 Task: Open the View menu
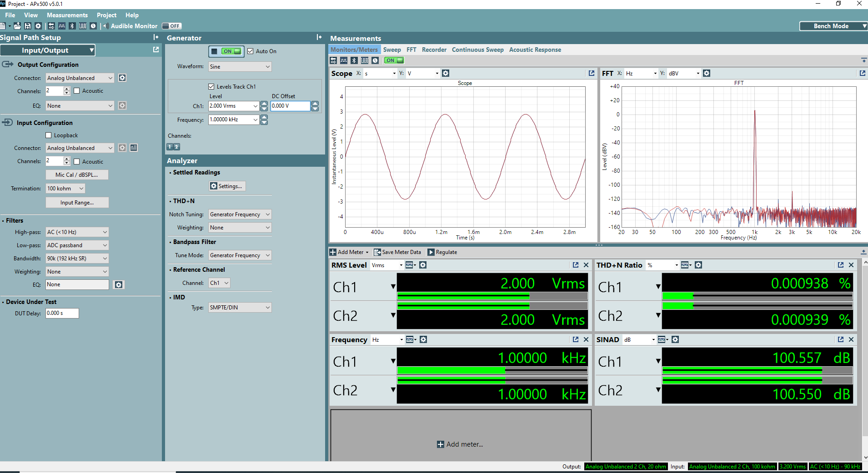pos(31,15)
